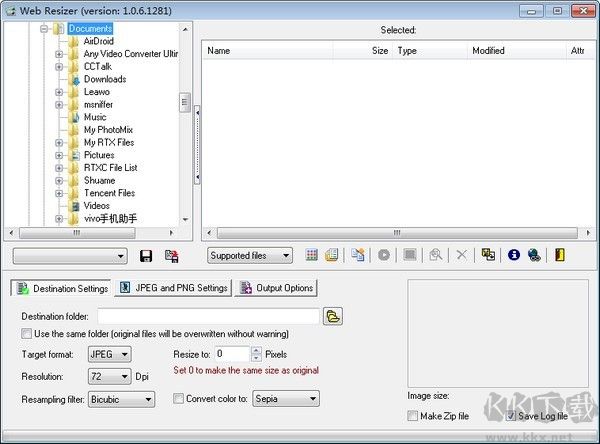Click the language translation icon
Screen dimensions: 600x444
(488, 255)
